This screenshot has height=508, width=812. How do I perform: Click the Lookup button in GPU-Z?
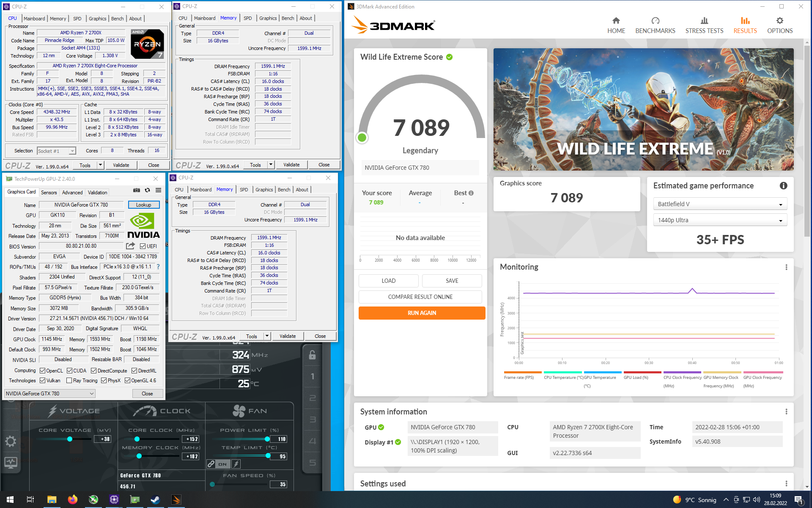click(143, 204)
